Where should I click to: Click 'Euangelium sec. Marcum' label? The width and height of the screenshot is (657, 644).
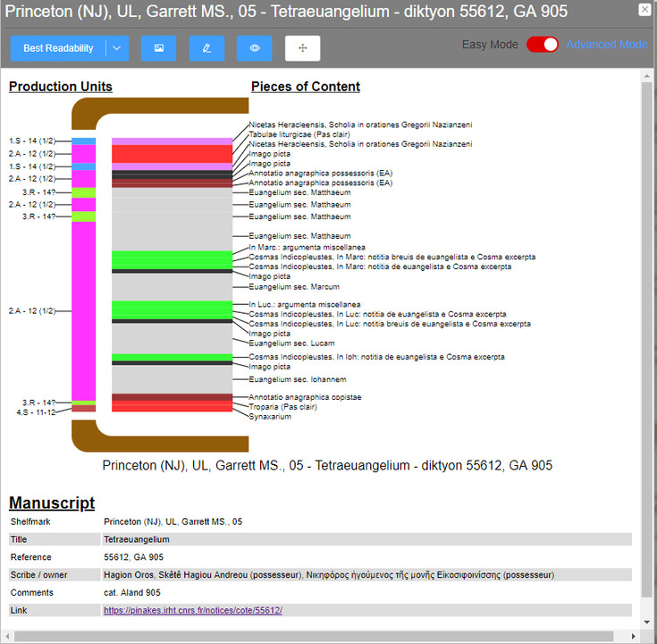point(294,287)
